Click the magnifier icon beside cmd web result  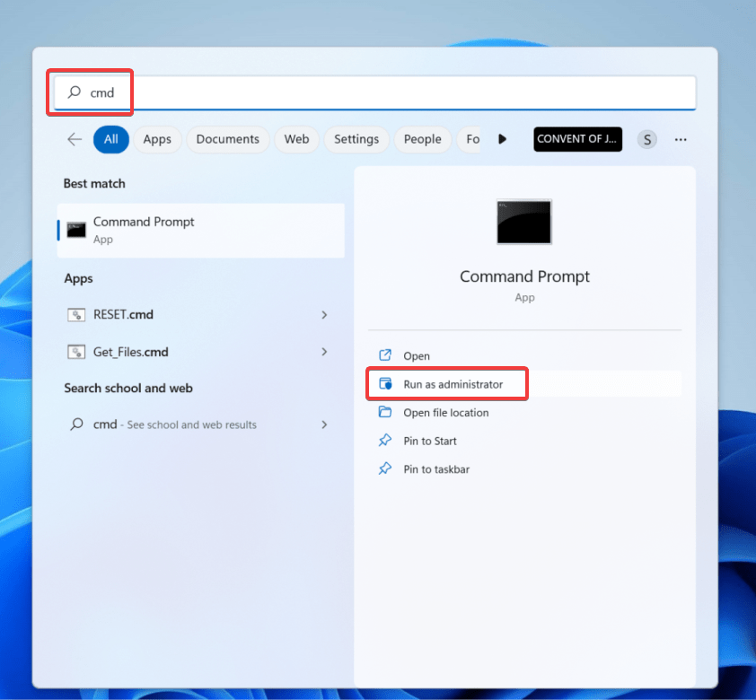(76, 424)
